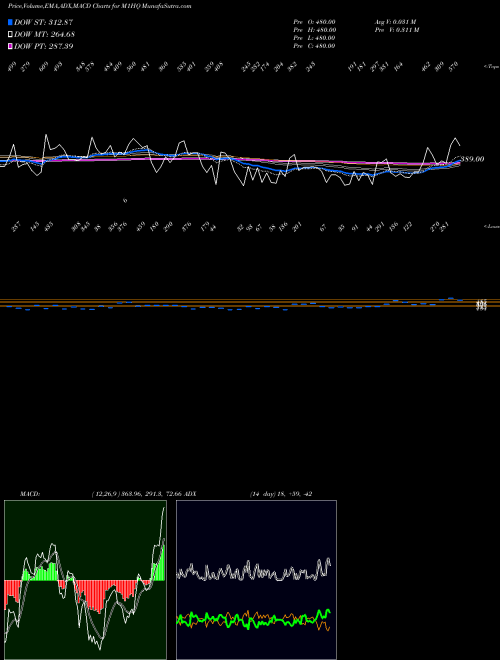500x660 pixels.
Task: Click the blue DOW ST legend swatch
Action: tap(10, 22)
